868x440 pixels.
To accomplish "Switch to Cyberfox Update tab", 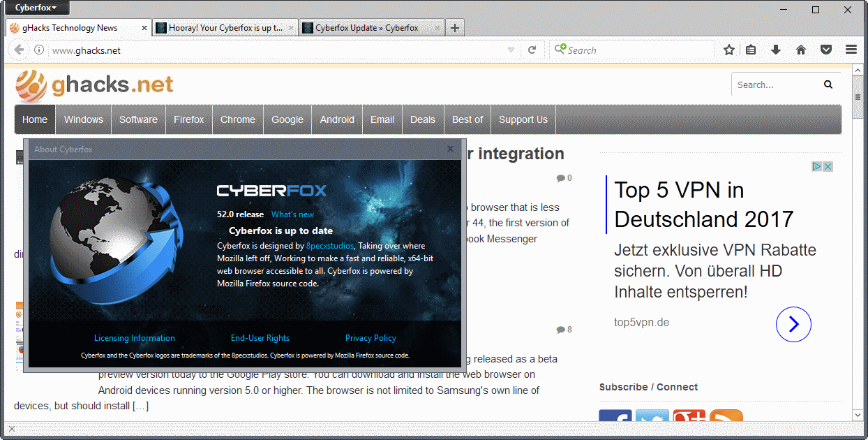I will (371, 28).
